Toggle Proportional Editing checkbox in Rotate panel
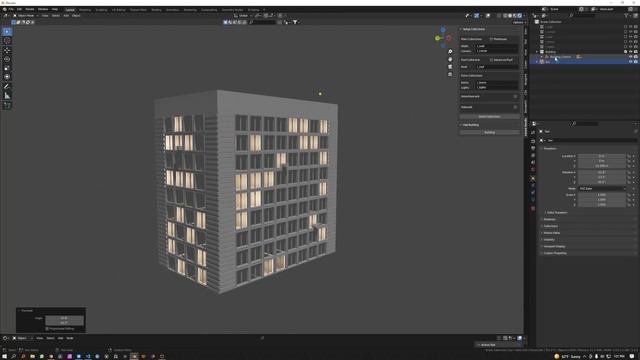 click(47, 329)
